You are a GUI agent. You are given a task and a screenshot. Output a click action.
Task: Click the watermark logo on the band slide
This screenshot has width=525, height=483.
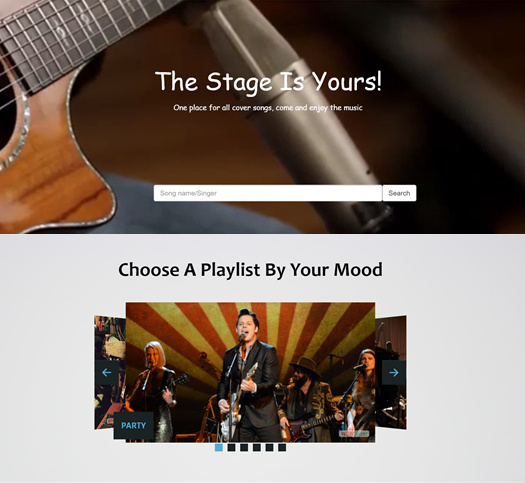click(355, 433)
